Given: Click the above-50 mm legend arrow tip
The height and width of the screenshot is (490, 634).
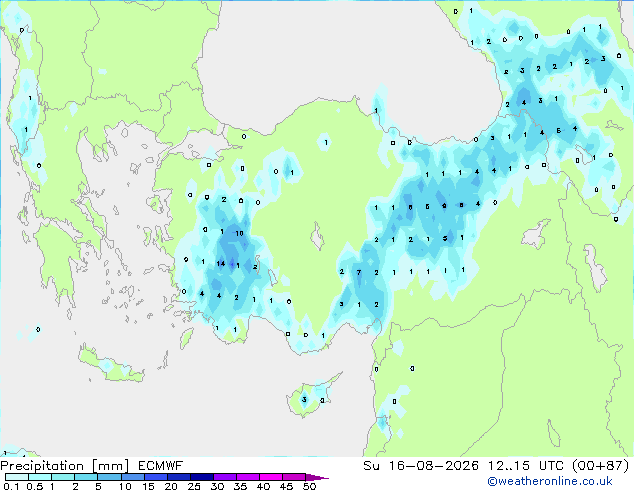Looking at the screenshot, I should tap(317, 477).
